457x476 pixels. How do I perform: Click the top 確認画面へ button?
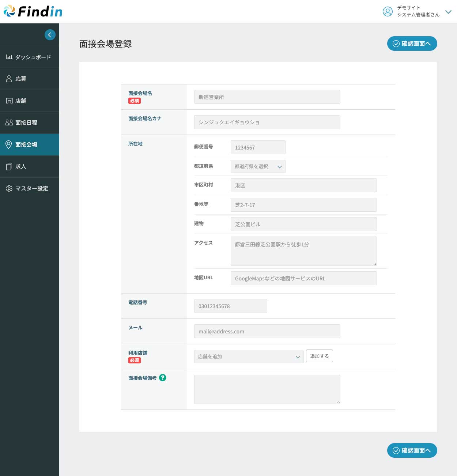pyautogui.click(x=412, y=44)
